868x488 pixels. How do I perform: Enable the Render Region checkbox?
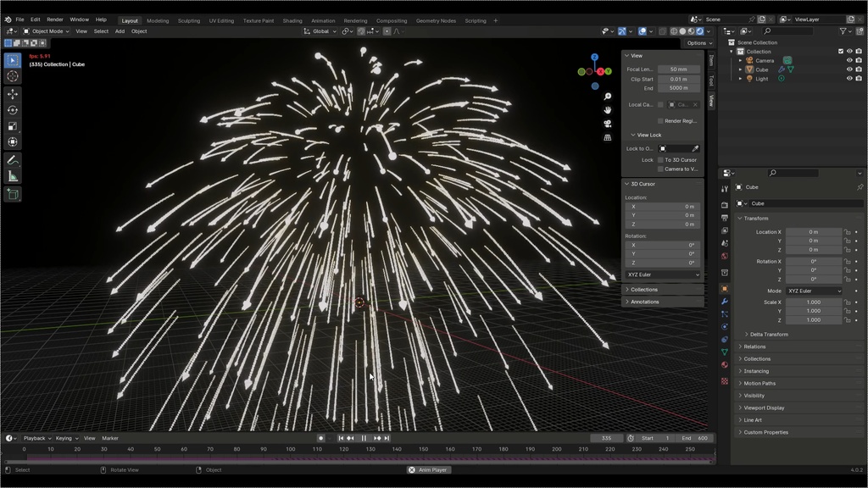[660, 120]
